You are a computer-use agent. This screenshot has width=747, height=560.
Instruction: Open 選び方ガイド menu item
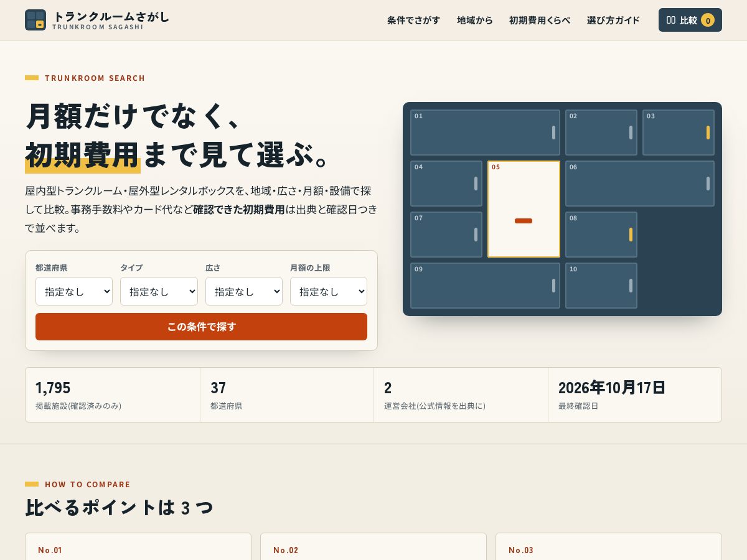pyautogui.click(x=613, y=20)
